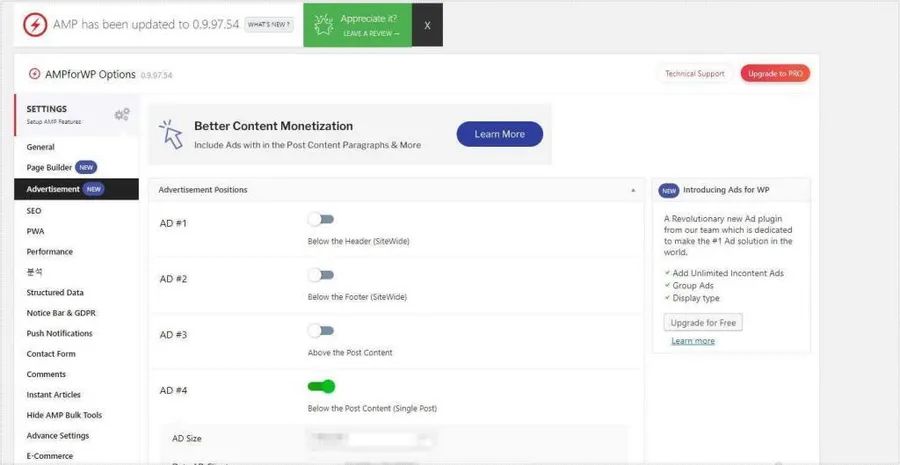
Task: Open Instant Articles settings
Action: [x=53, y=394]
